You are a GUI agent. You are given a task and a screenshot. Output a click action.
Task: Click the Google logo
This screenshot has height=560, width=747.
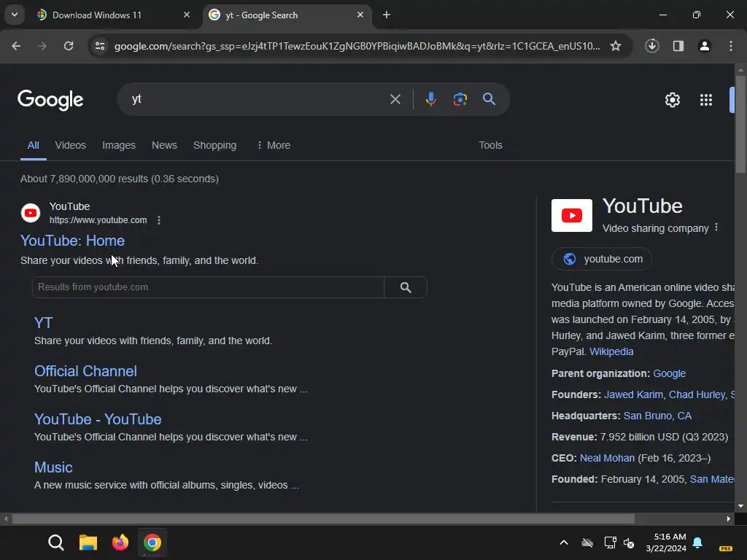click(x=50, y=99)
